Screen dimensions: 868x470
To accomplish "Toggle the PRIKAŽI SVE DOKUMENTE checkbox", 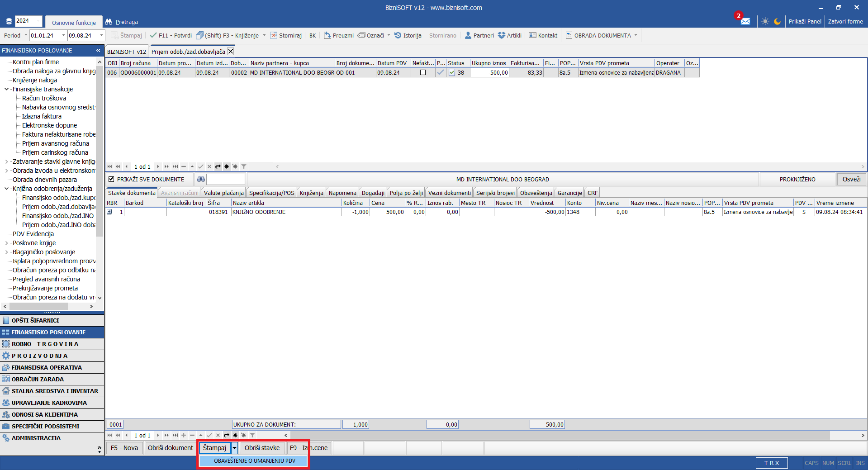I will point(111,180).
